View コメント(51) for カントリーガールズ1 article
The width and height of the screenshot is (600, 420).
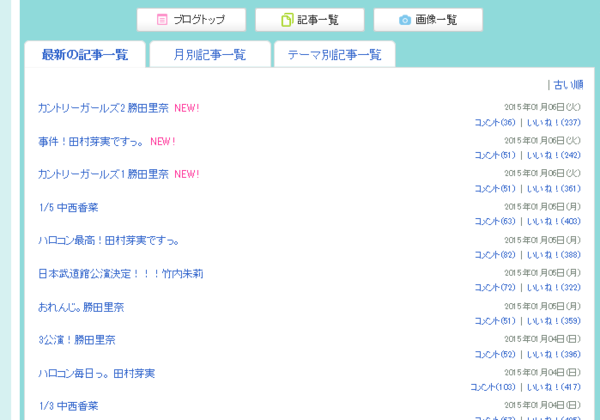coord(495,189)
